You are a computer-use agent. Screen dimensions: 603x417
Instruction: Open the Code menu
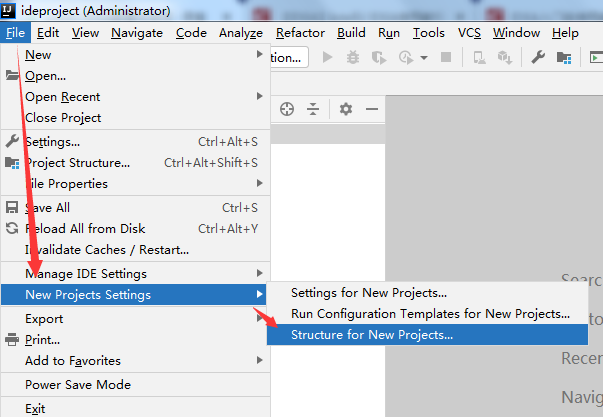tap(191, 33)
